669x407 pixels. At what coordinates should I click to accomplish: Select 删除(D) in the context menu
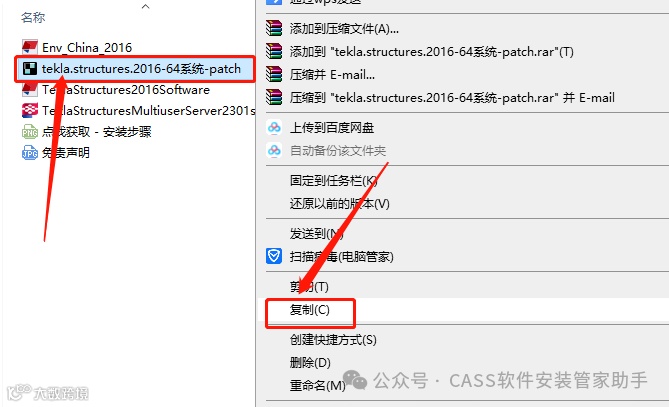310,363
